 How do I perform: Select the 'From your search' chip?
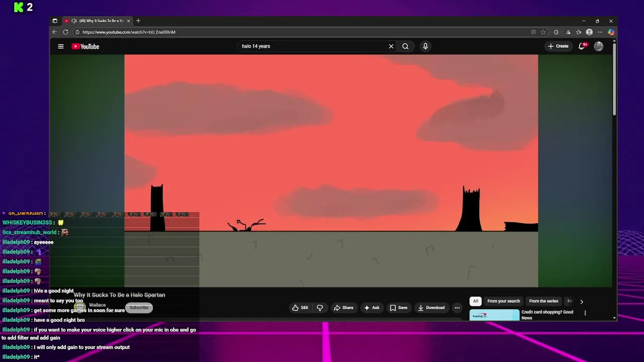tap(504, 301)
